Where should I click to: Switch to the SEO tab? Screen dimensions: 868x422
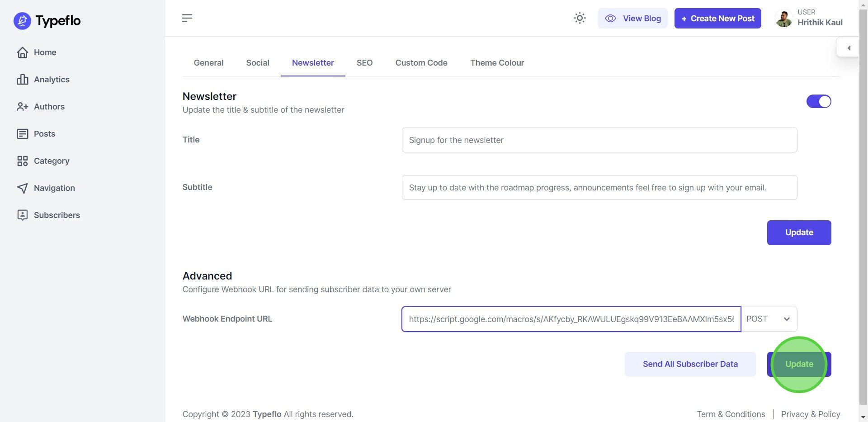pos(364,63)
